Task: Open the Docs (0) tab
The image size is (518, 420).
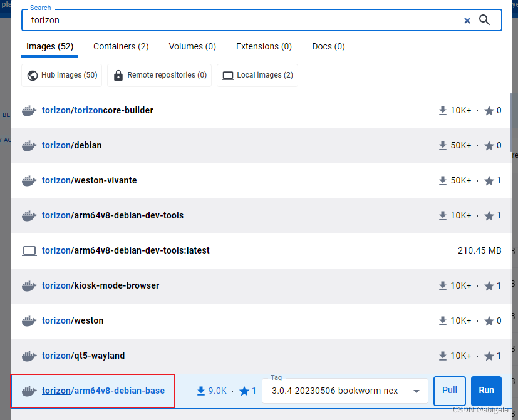Action: pos(328,46)
